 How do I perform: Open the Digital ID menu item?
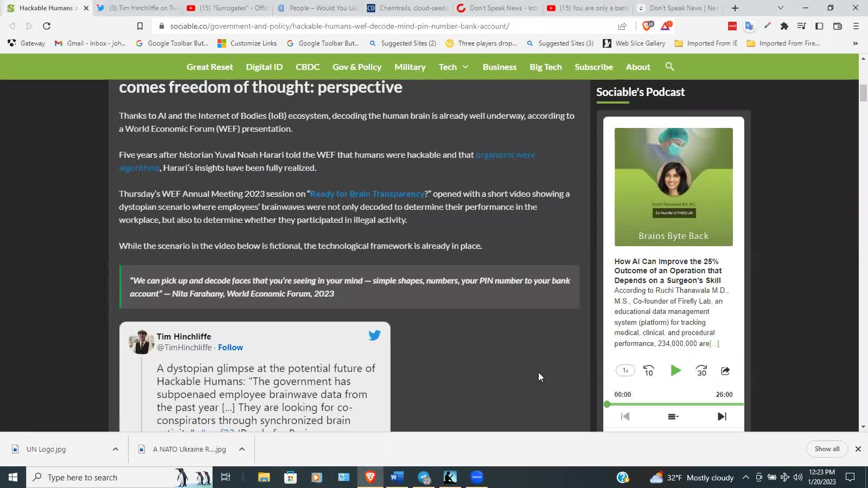pos(264,67)
